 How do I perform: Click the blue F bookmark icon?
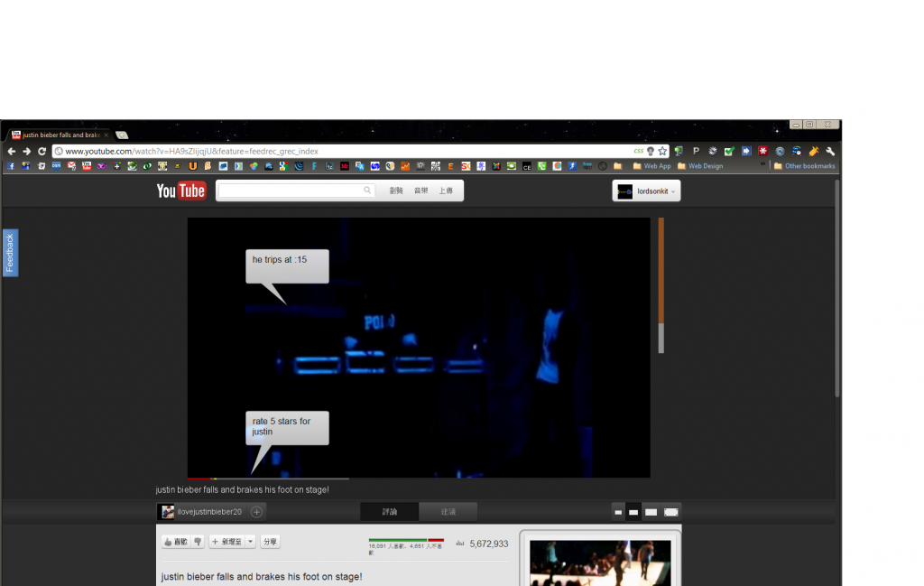(x=314, y=166)
